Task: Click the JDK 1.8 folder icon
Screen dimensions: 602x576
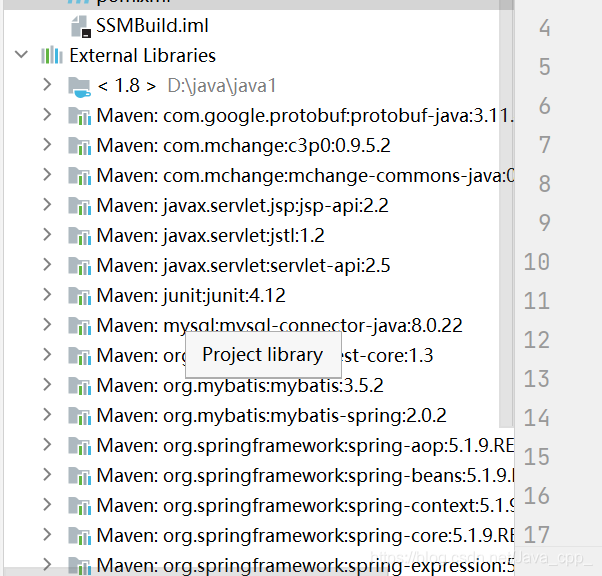Action: [x=79, y=87]
